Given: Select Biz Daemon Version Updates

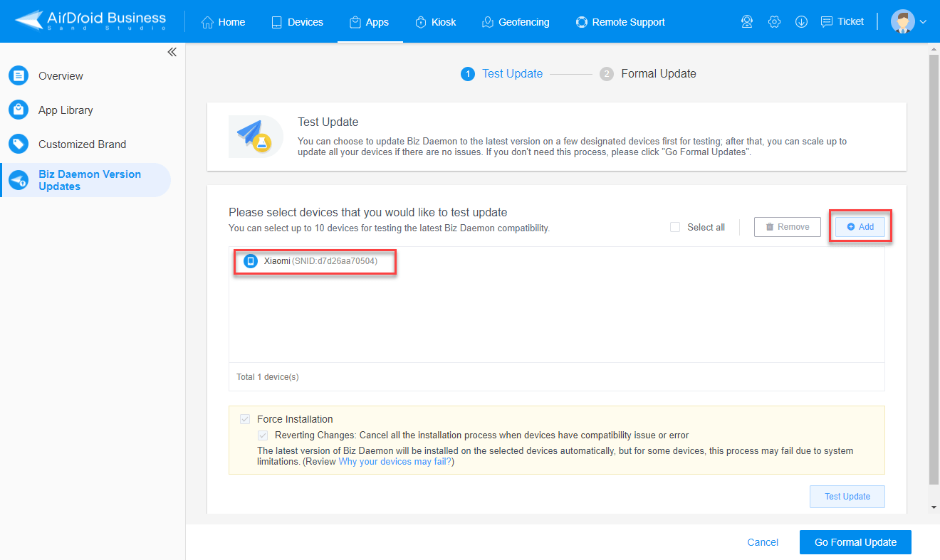Looking at the screenshot, I should 90,179.
